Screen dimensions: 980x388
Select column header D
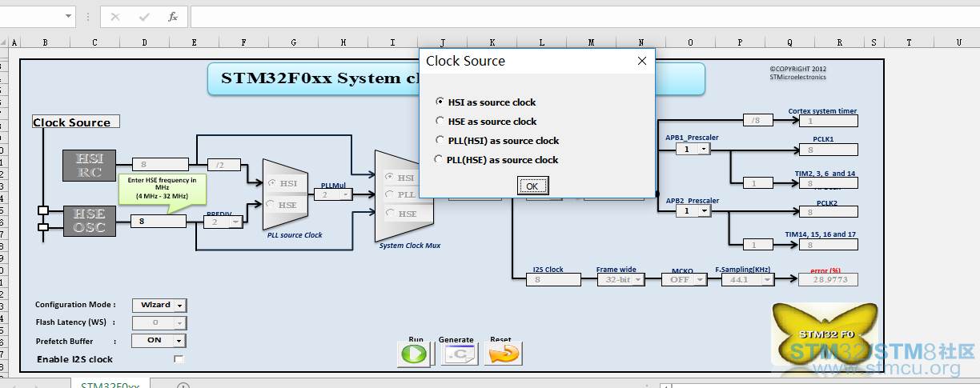click(144, 42)
